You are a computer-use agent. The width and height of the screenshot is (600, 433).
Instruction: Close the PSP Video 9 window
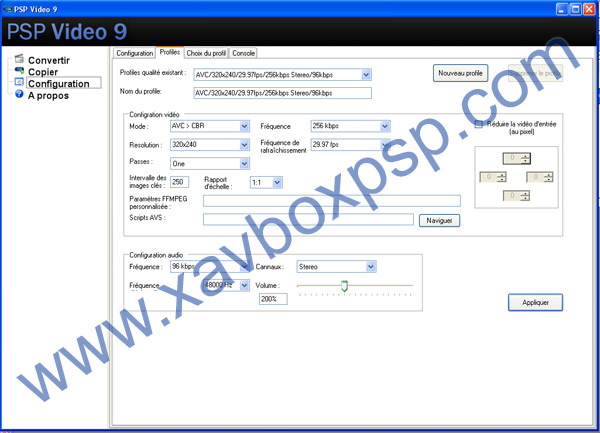[589, 9]
